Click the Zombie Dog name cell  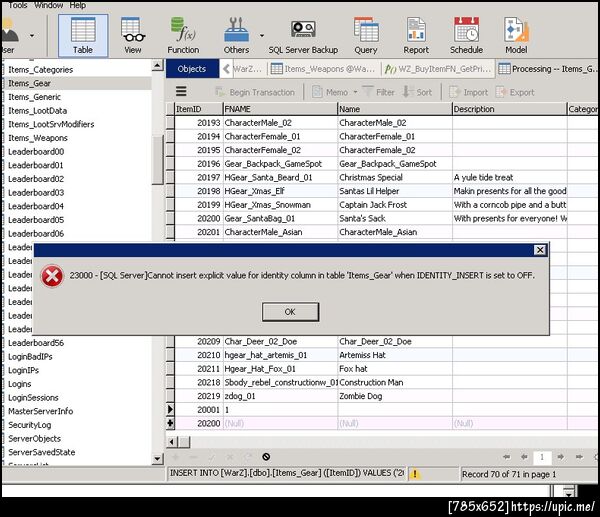click(x=395, y=396)
